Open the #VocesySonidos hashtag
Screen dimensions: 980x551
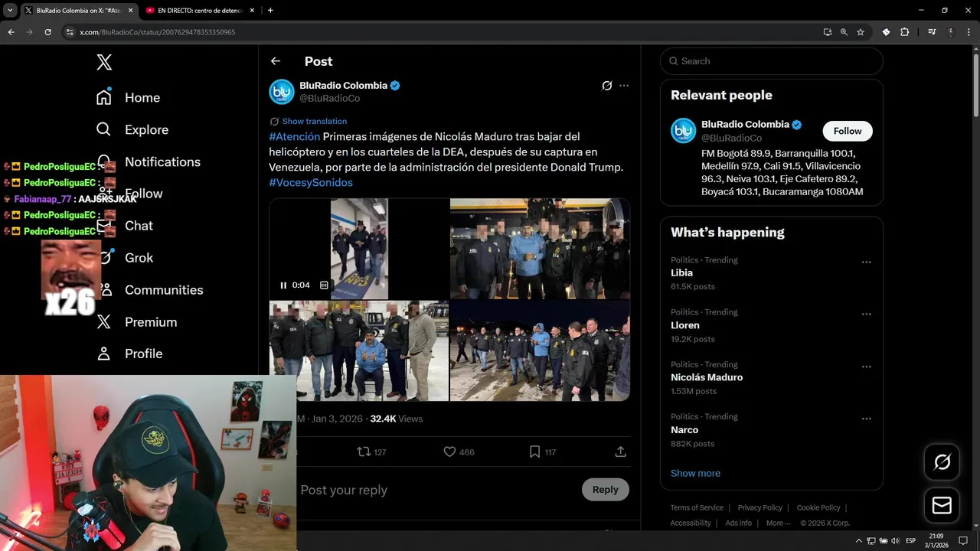311,182
